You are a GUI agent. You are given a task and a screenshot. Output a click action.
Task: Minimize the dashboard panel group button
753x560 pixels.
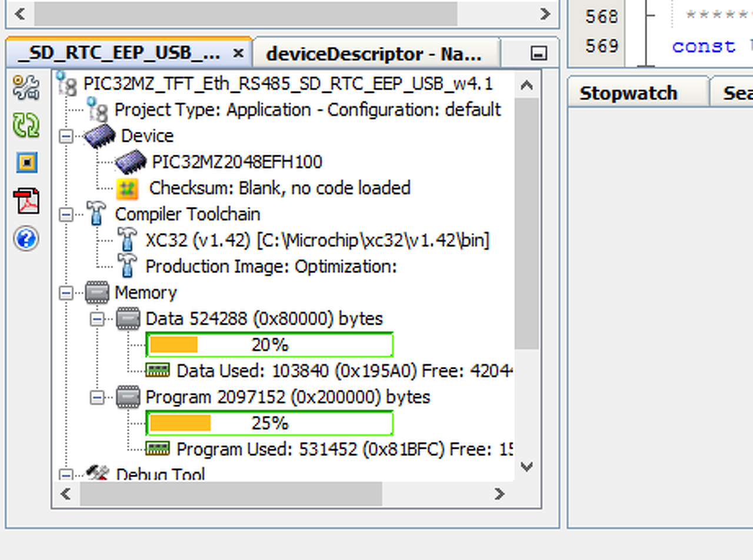(x=538, y=54)
